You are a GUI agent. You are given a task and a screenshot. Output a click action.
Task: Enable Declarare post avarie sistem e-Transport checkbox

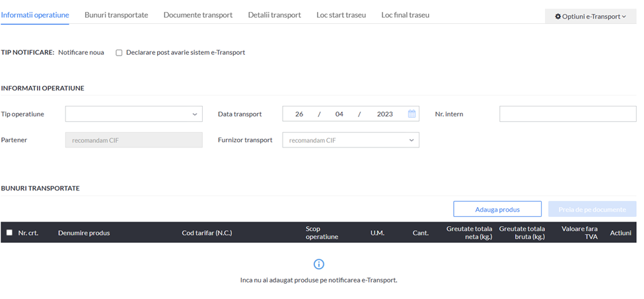pos(119,53)
